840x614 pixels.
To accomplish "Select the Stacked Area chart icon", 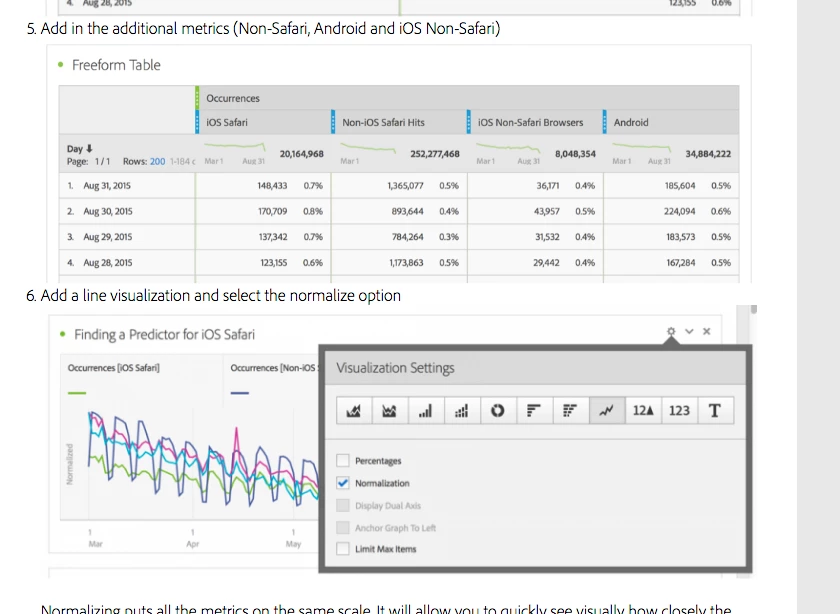I will pos(389,411).
